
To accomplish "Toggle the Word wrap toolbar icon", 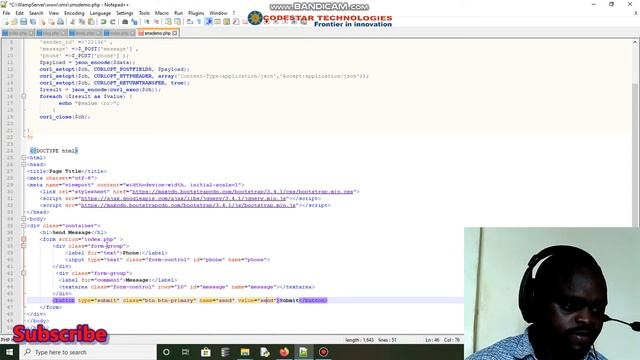I will click(x=190, y=22).
